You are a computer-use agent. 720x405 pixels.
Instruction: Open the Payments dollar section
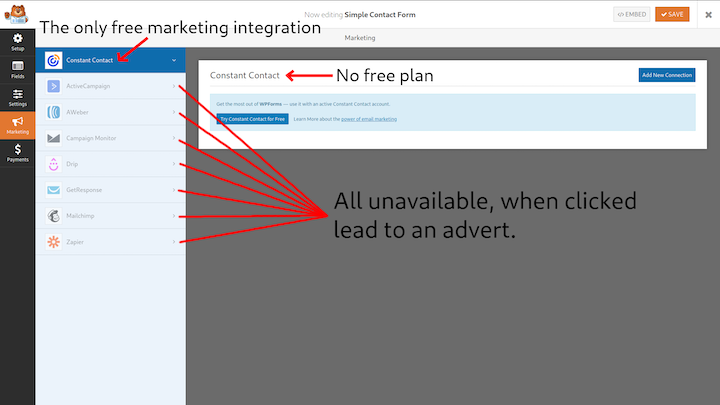coord(17,153)
